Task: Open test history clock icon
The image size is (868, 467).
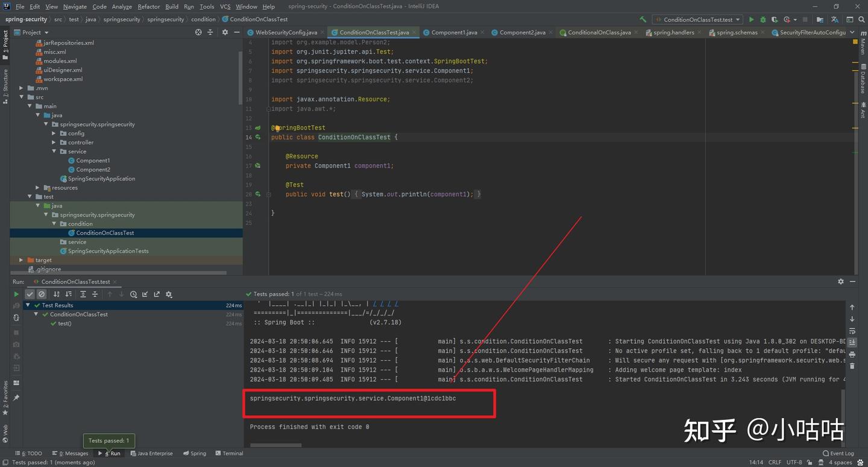Action: pos(134,294)
